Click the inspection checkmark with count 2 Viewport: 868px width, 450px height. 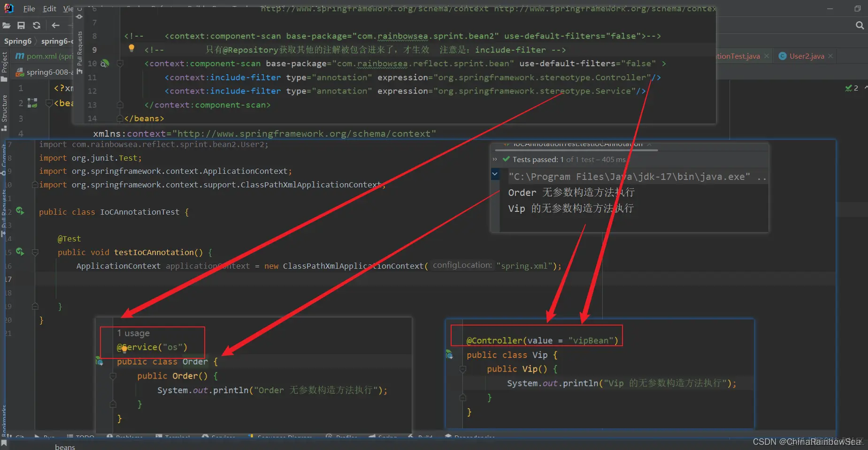click(x=852, y=88)
